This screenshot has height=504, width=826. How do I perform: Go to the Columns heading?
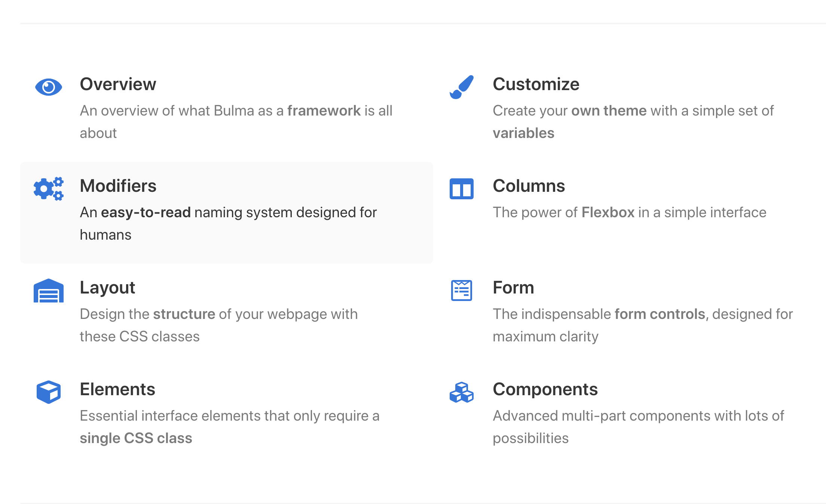point(529,186)
